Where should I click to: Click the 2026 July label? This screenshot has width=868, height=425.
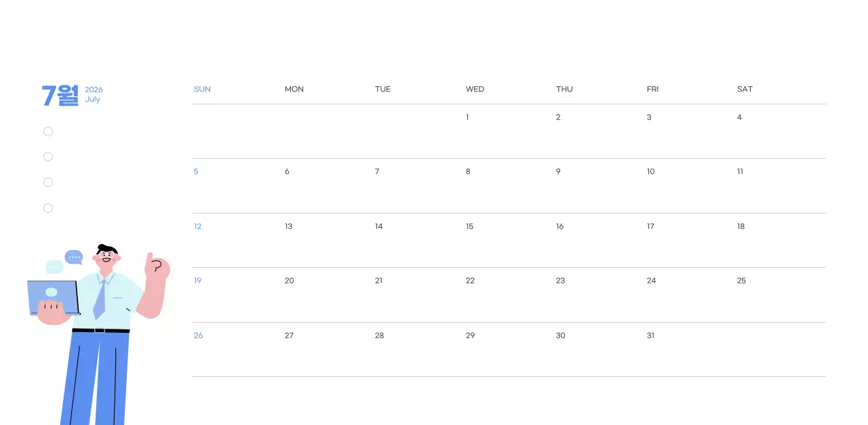click(x=94, y=94)
